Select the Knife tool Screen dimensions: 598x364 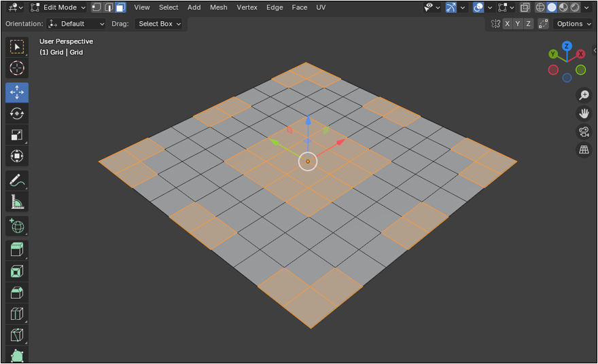point(17,335)
